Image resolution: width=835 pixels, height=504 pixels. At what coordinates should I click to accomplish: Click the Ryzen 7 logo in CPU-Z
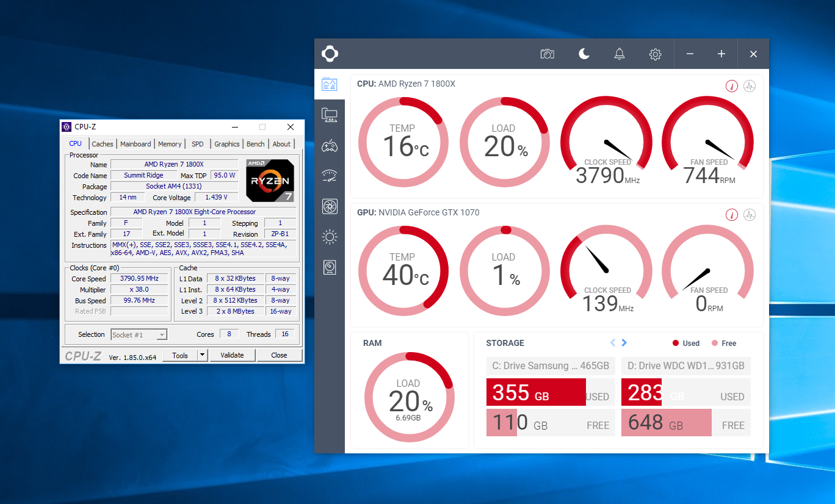pyautogui.click(x=270, y=181)
